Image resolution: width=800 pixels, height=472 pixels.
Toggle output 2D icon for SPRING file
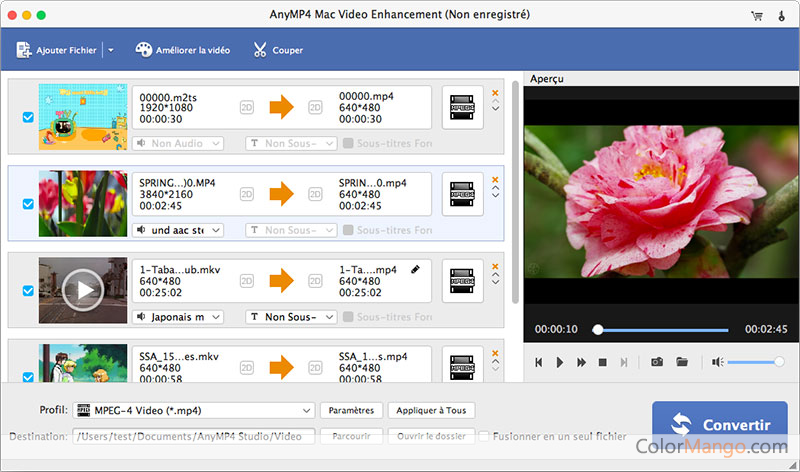pyautogui.click(x=315, y=194)
